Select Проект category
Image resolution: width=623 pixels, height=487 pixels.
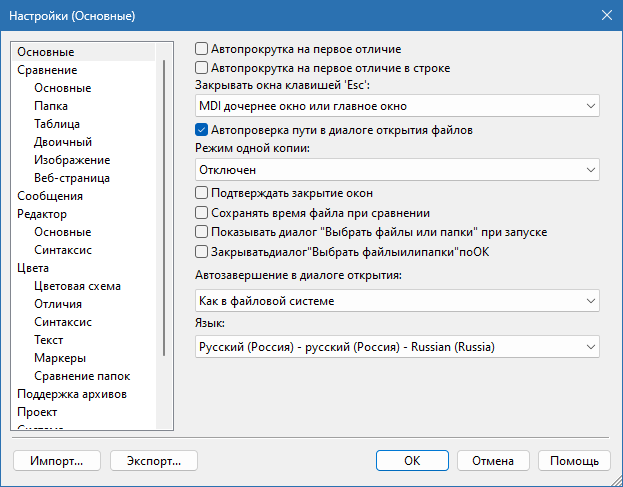[x=37, y=412]
